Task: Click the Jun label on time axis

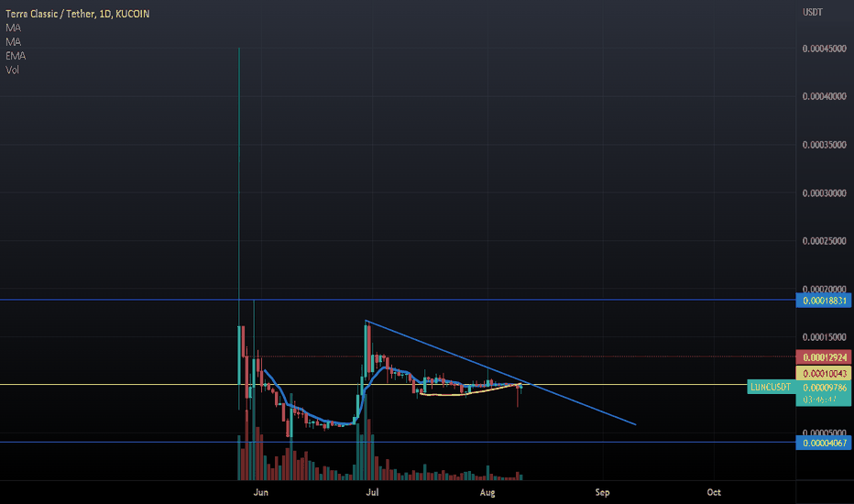Action: coord(261,493)
